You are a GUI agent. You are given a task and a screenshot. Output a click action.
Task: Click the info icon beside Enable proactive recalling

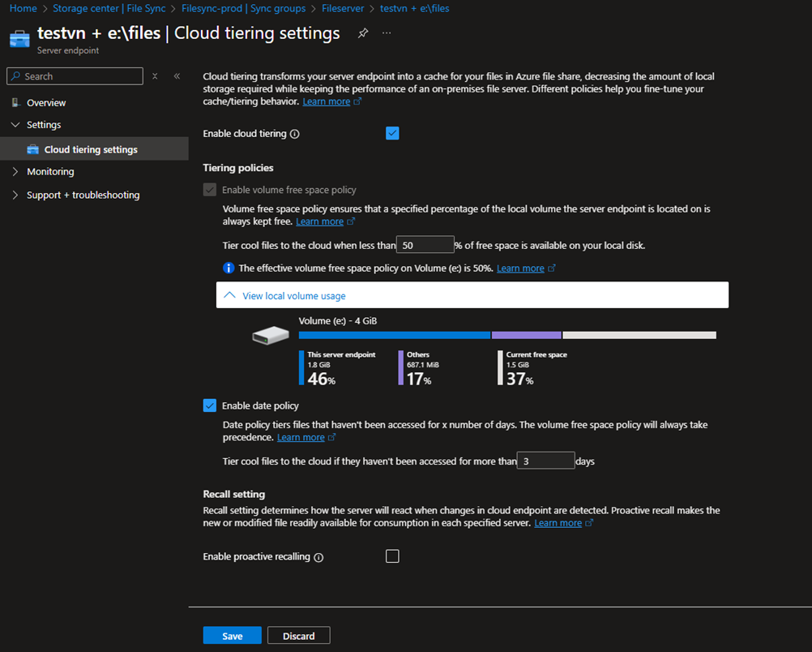click(318, 557)
